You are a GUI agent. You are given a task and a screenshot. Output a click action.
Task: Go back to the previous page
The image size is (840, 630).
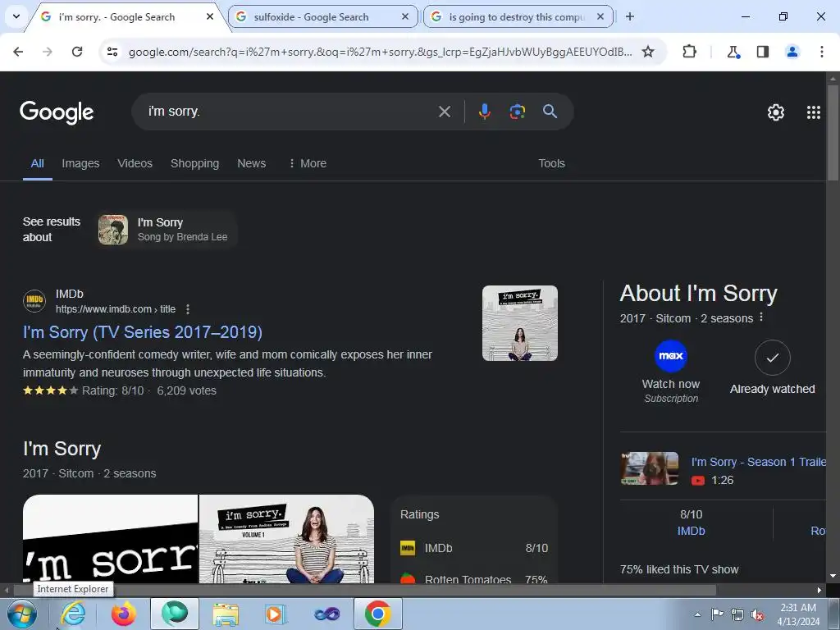[x=18, y=52]
